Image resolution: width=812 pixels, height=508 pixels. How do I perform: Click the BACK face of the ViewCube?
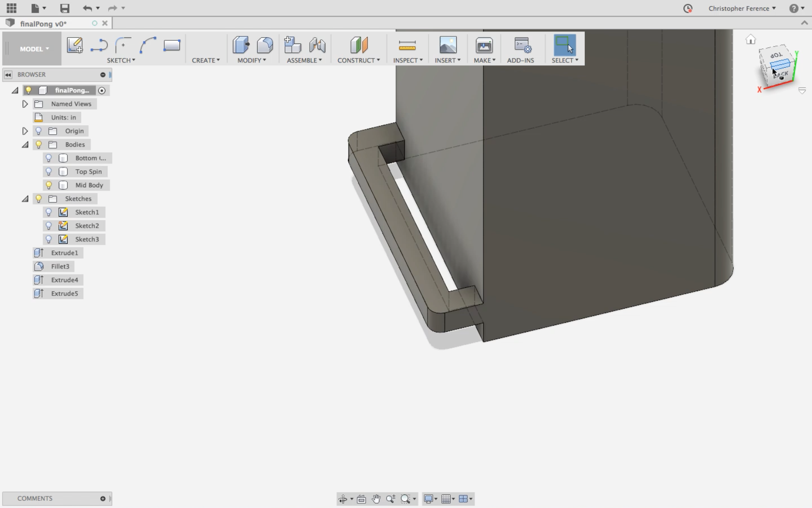coord(782,76)
